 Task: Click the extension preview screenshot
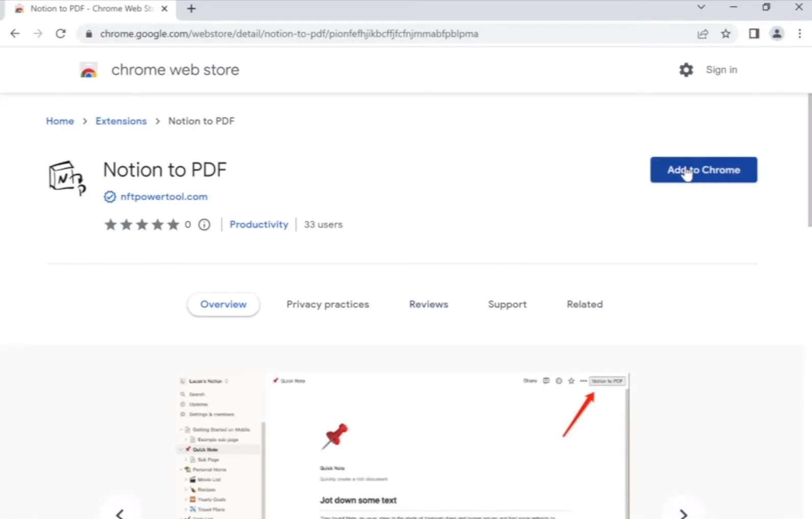coord(403,446)
